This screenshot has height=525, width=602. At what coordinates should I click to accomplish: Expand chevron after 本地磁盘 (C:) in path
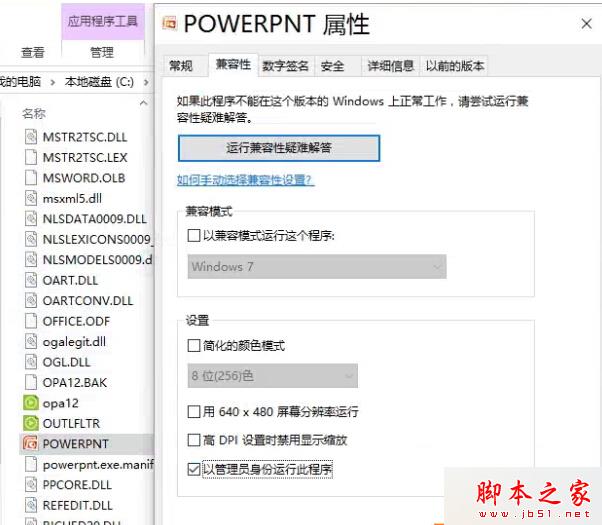pos(146,82)
